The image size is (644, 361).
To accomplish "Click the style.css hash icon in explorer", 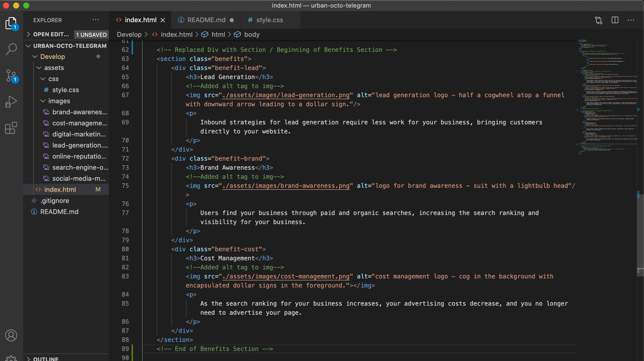I will [x=46, y=90].
